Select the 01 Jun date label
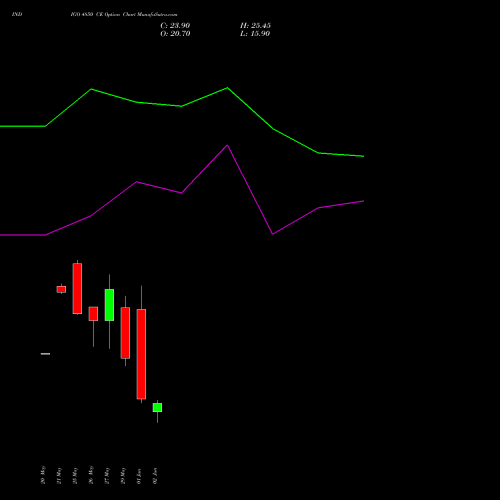 tap(139, 476)
